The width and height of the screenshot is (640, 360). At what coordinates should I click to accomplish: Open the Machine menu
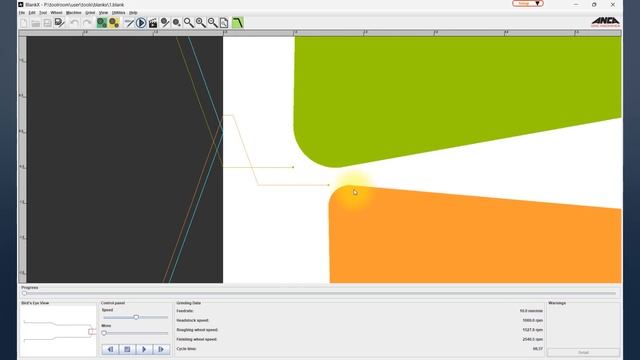click(x=74, y=13)
